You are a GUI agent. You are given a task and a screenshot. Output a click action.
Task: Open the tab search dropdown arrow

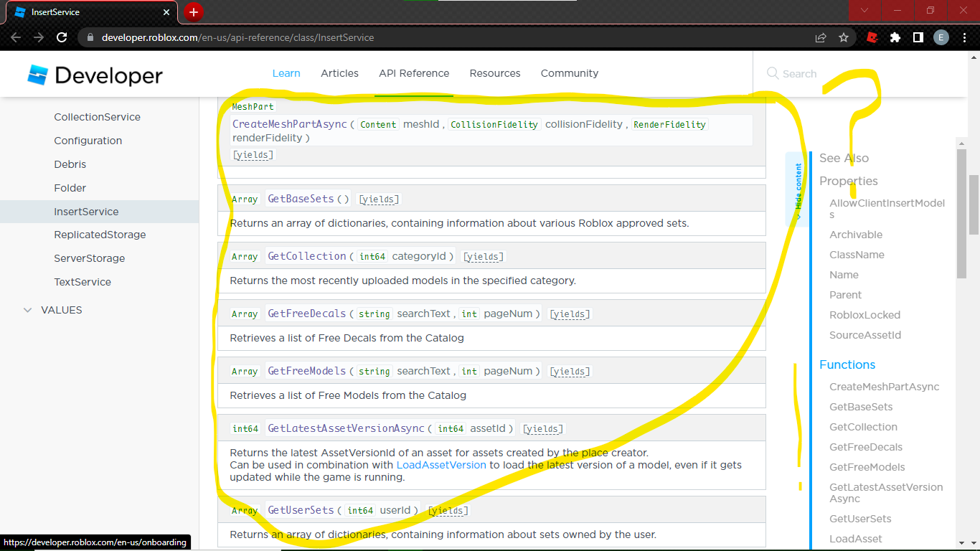click(864, 11)
